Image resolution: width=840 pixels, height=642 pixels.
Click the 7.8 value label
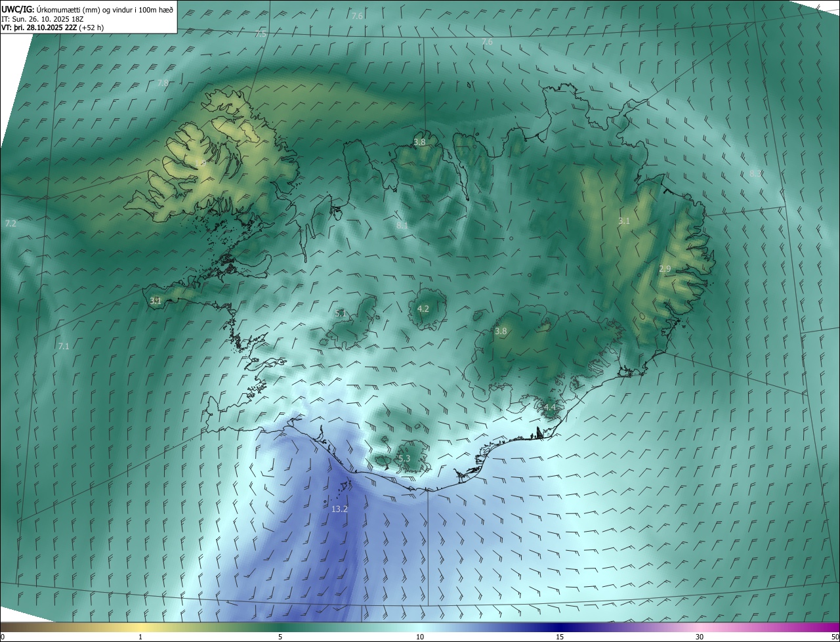[x=163, y=83]
